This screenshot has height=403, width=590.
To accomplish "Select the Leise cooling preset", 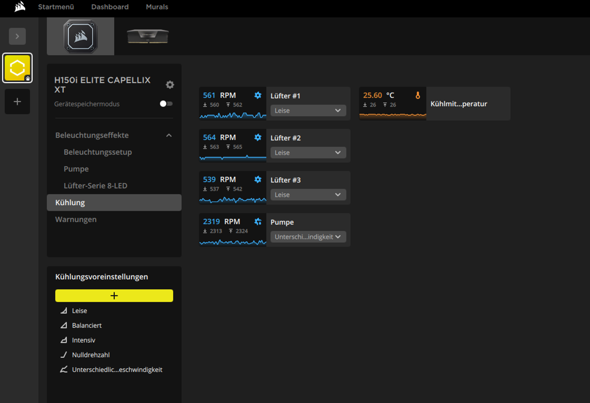I will (79, 311).
